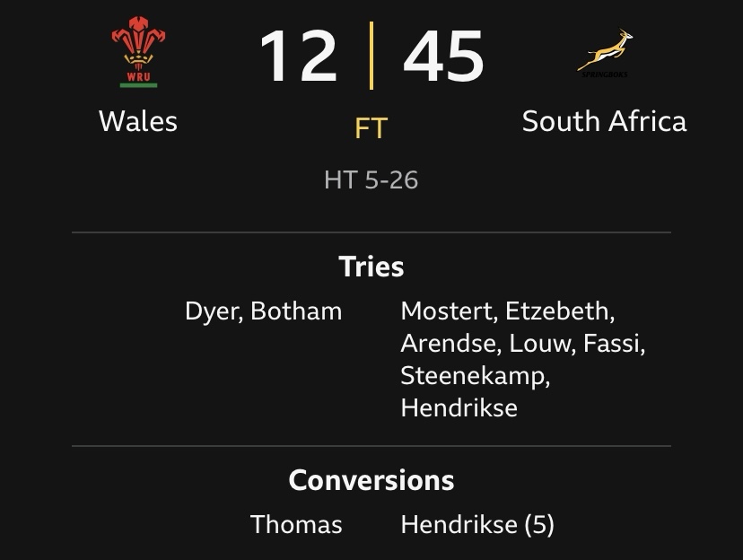The width and height of the screenshot is (743, 560).
Task: Select the Tries section heading
Action: (371, 267)
